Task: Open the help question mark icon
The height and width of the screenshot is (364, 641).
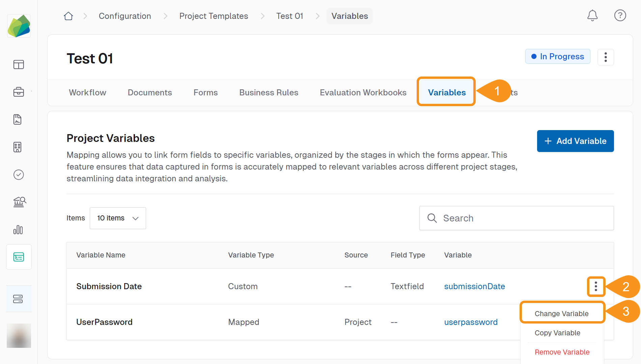Action: pos(620,16)
